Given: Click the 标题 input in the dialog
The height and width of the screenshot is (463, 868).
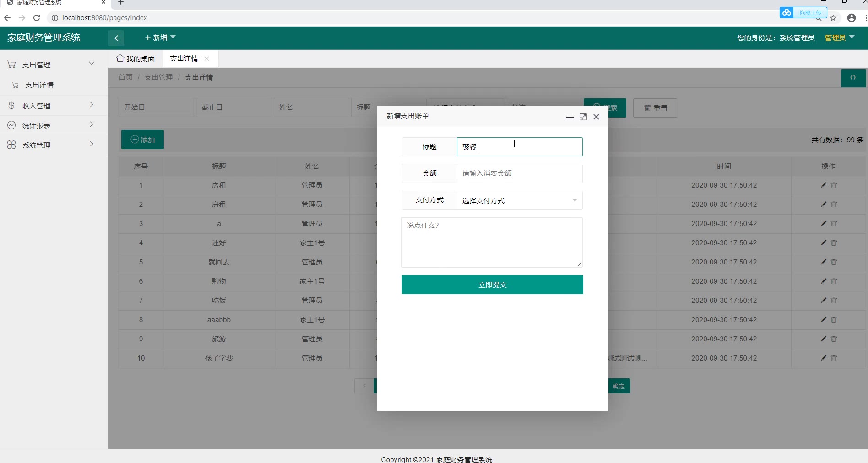Looking at the screenshot, I should coord(520,147).
